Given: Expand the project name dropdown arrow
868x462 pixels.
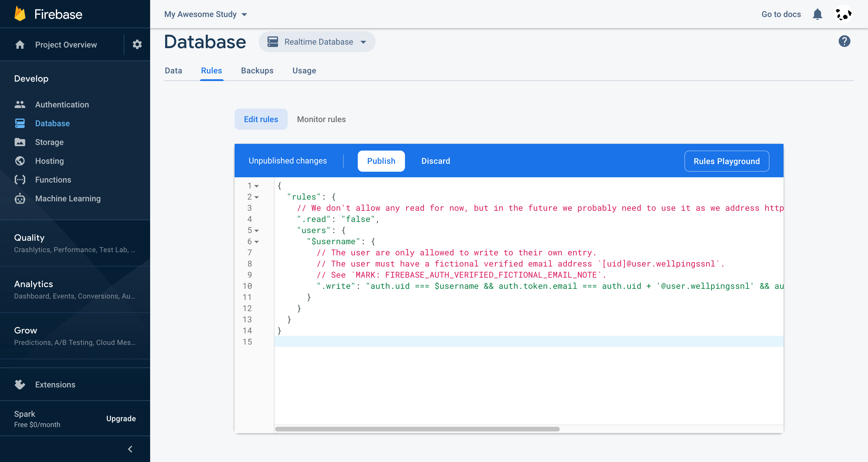Looking at the screenshot, I should 245,14.
